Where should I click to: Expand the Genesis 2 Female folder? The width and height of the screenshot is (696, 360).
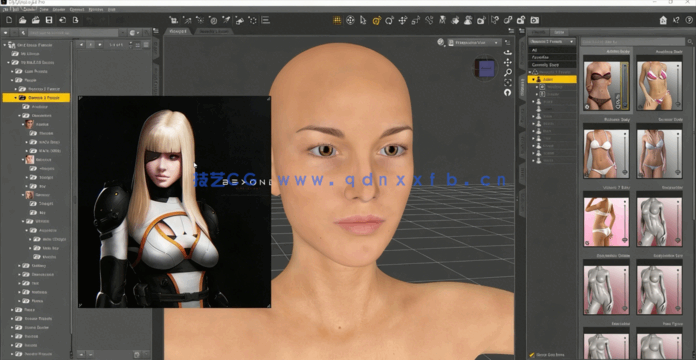coord(16,89)
